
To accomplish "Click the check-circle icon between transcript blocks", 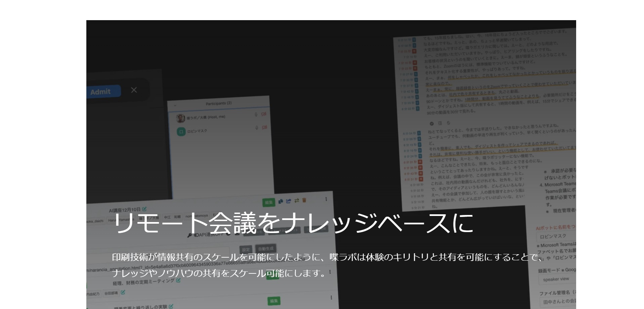I will click(x=432, y=124).
